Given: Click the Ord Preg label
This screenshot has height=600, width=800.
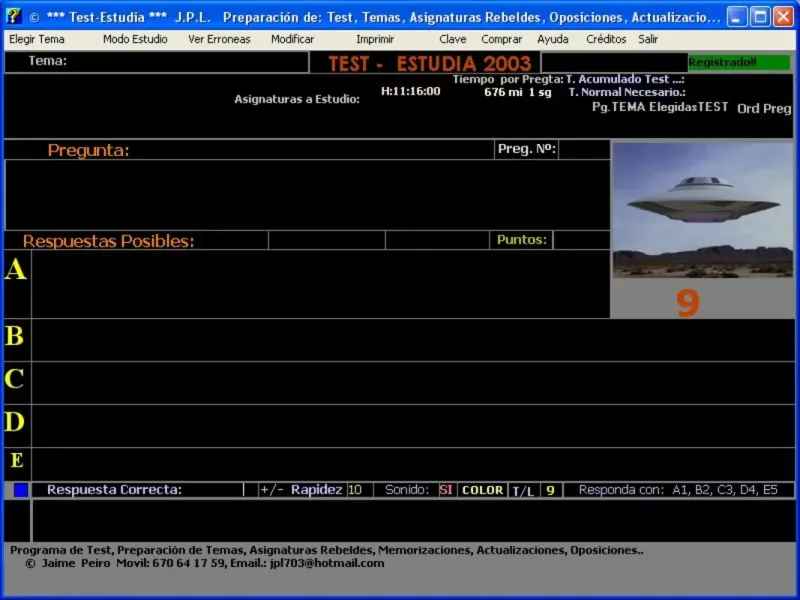Looking at the screenshot, I should 764,108.
